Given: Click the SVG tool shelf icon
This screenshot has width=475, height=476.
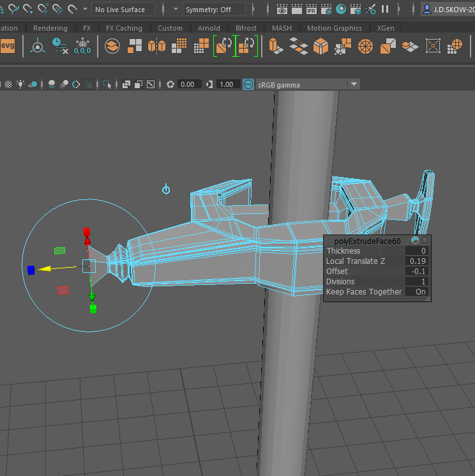Looking at the screenshot, I should (x=8, y=46).
